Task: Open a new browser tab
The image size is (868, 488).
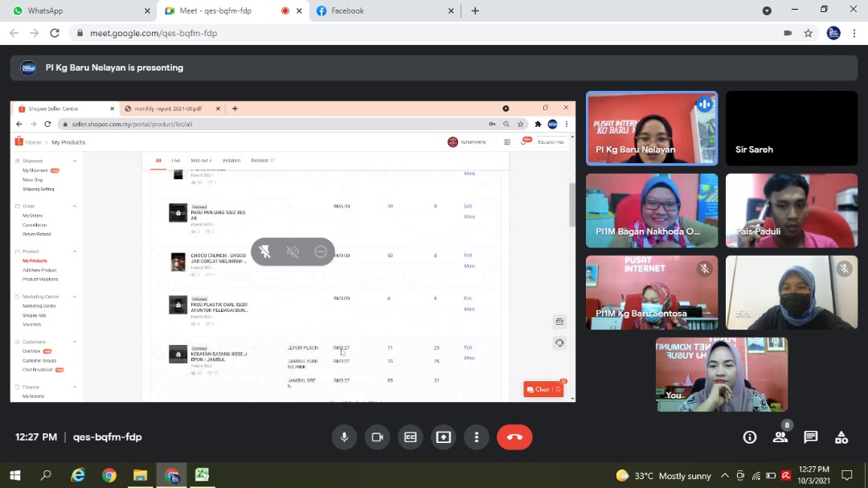Action: tap(475, 10)
